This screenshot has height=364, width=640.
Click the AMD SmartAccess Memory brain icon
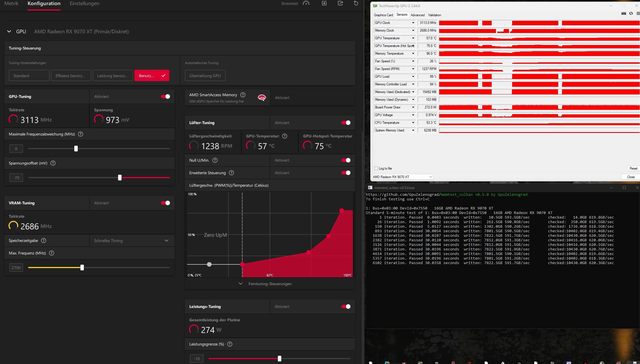(262, 98)
